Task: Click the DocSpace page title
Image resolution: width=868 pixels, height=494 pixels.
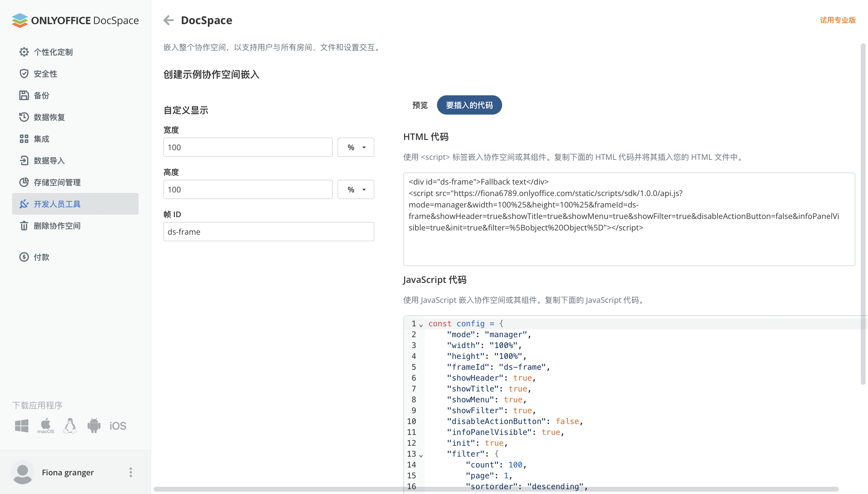Action: (206, 21)
